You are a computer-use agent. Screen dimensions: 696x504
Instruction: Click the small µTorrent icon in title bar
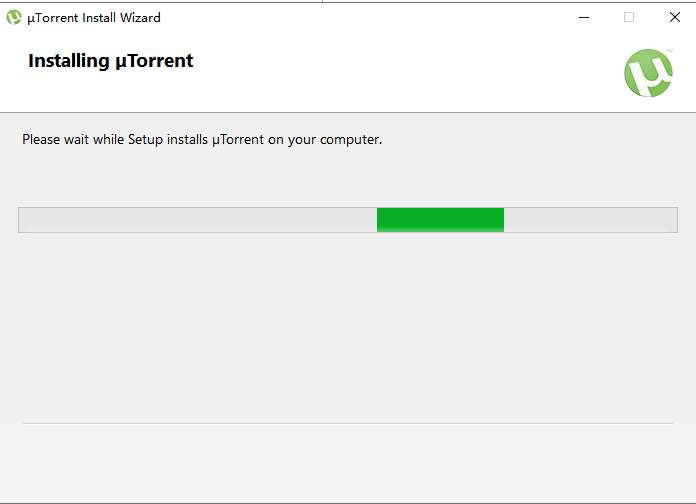(14, 17)
